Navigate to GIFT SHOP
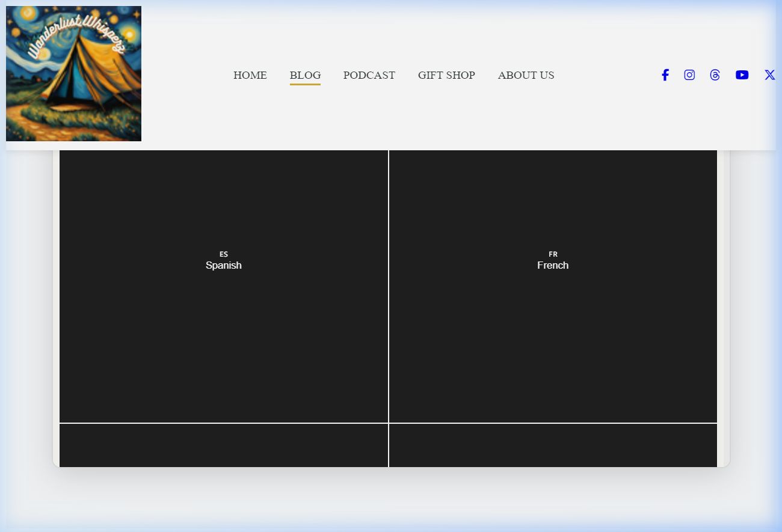Viewport: 782px width, 532px height. [x=446, y=75]
